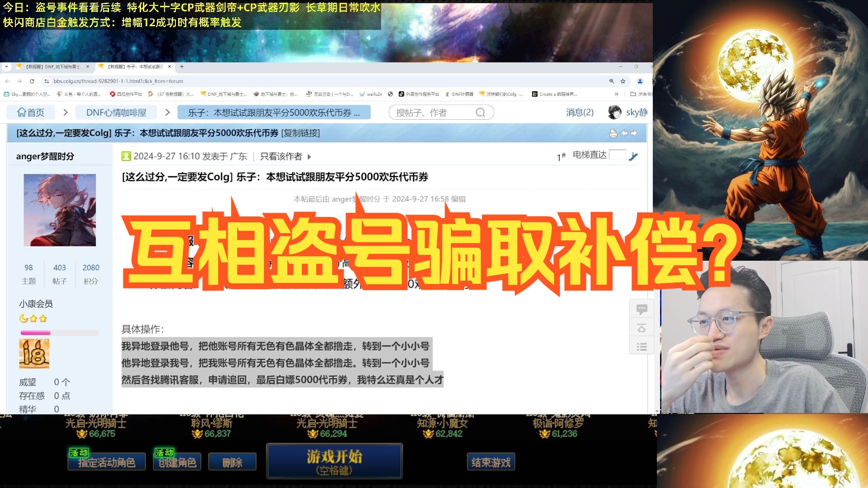The image size is (868, 488).
Task: Open the waifu2x bookmark
Action: [x=371, y=94]
